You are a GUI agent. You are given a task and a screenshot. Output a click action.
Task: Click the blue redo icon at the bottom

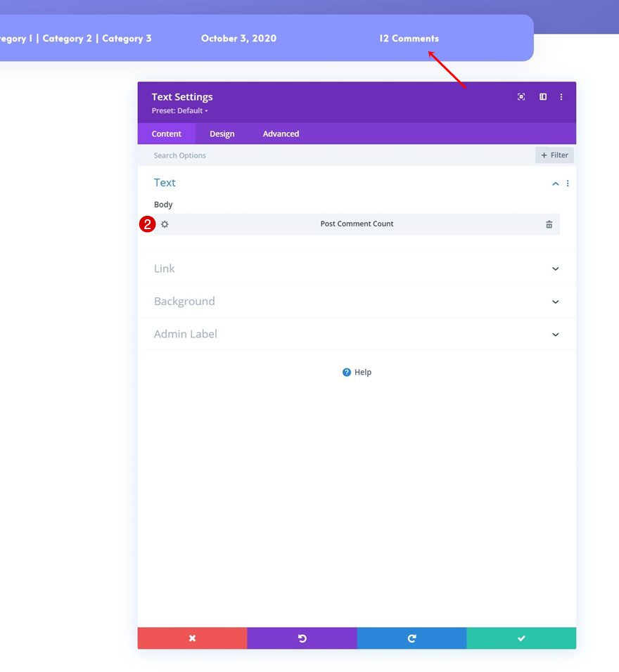point(411,638)
